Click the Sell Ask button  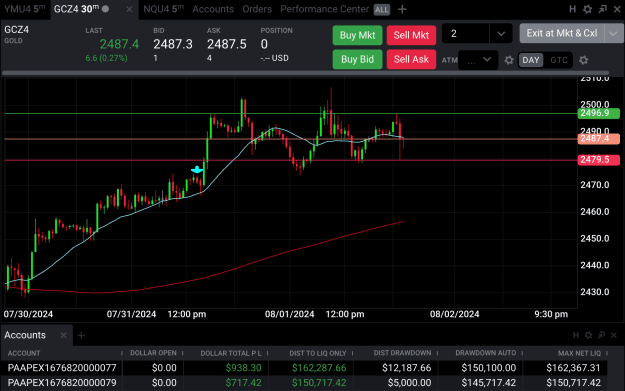click(x=411, y=59)
